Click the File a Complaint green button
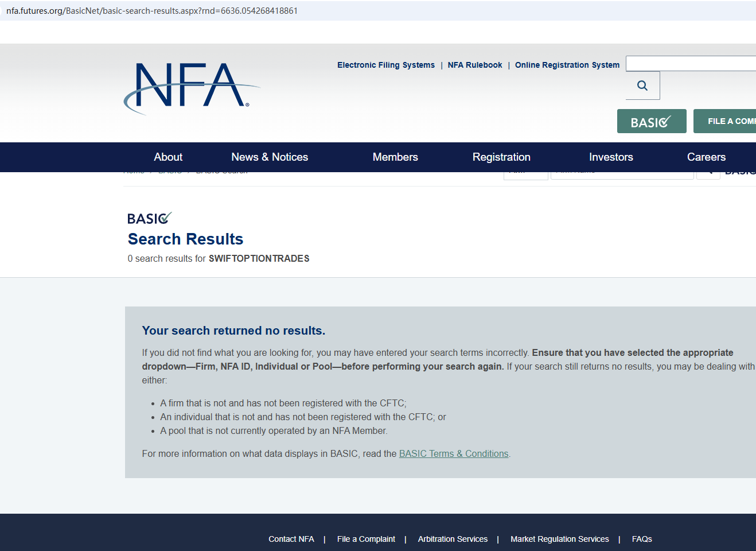This screenshot has width=756, height=551. point(725,121)
